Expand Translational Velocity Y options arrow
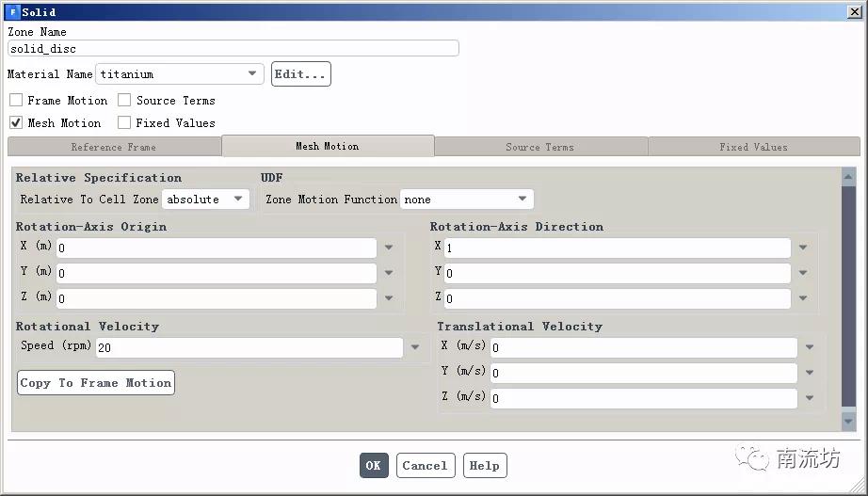This screenshot has width=868, height=496. pyautogui.click(x=810, y=373)
